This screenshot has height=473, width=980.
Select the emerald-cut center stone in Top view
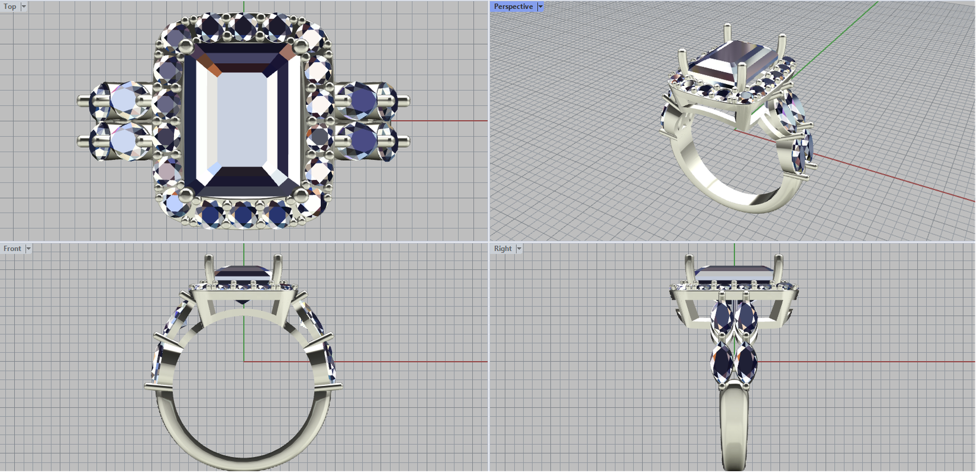(x=243, y=120)
